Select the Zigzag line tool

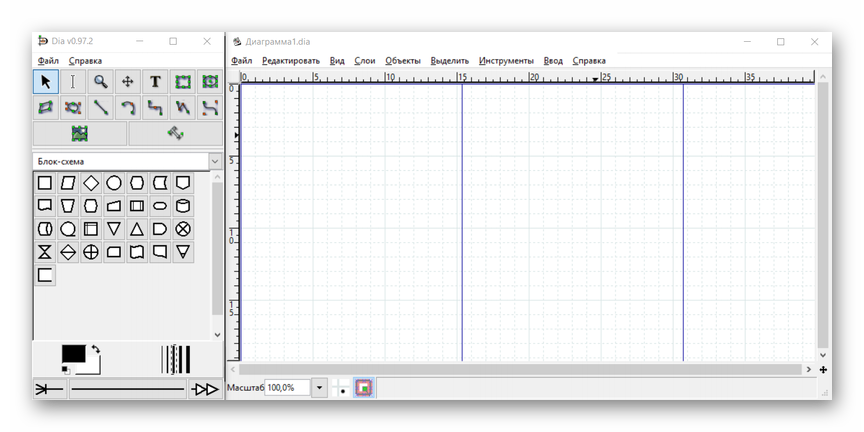tap(155, 107)
